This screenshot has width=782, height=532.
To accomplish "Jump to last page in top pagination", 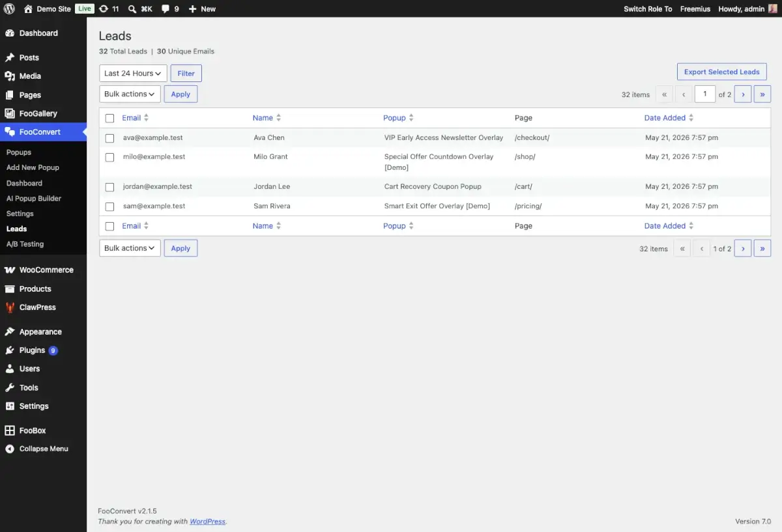I will [x=762, y=94].
